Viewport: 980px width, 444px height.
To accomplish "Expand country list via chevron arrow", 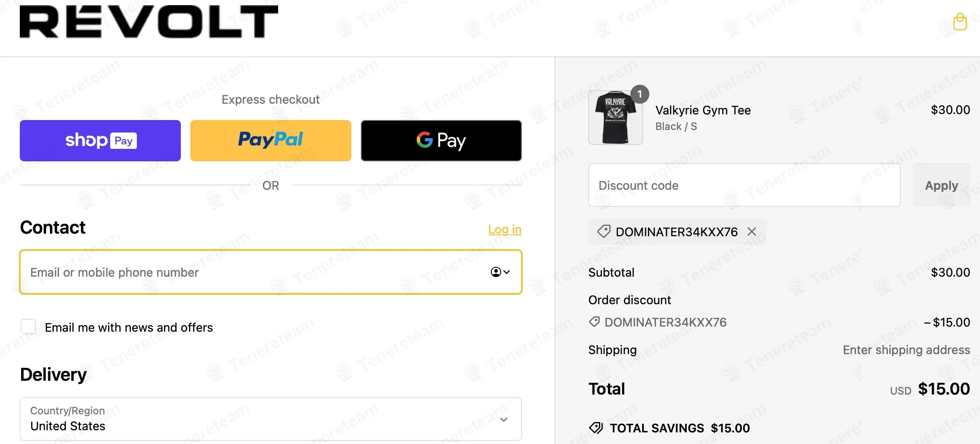I will point(504,419).
